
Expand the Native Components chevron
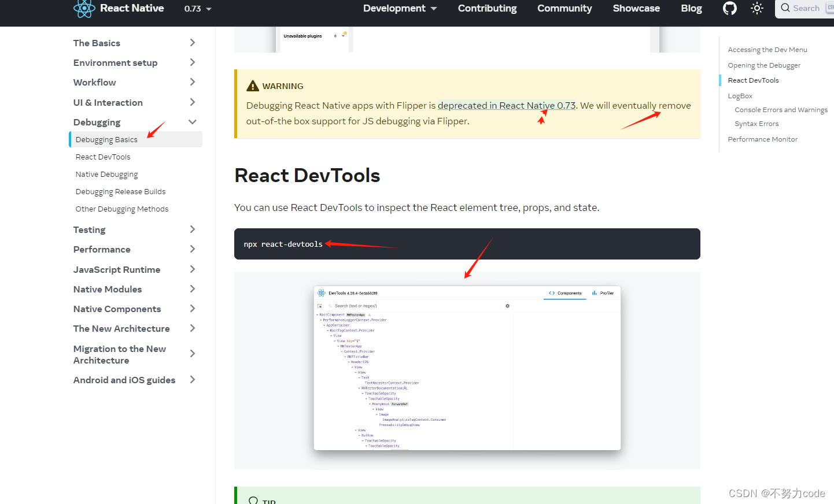click(193, 309)
